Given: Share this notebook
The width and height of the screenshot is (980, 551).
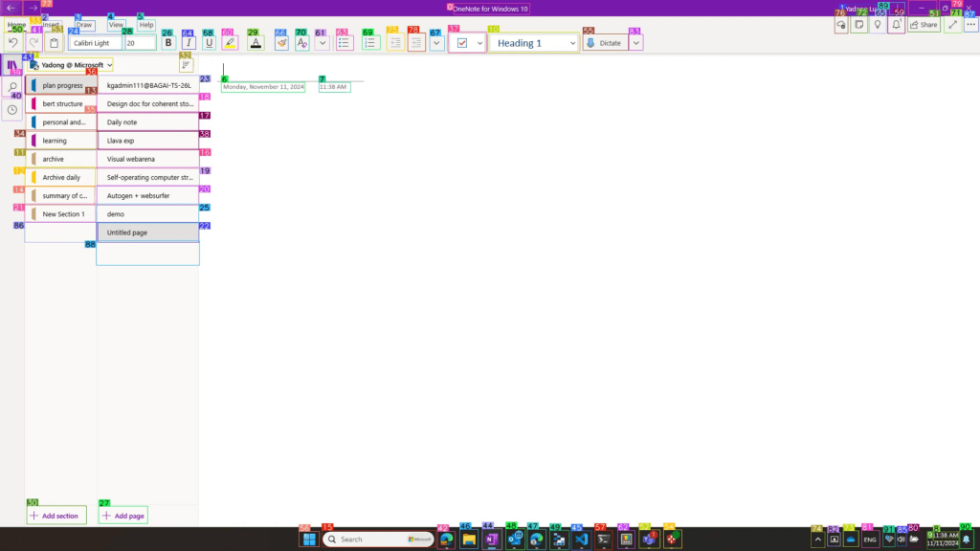Looking at the screenshot, I should coord(924,25).
